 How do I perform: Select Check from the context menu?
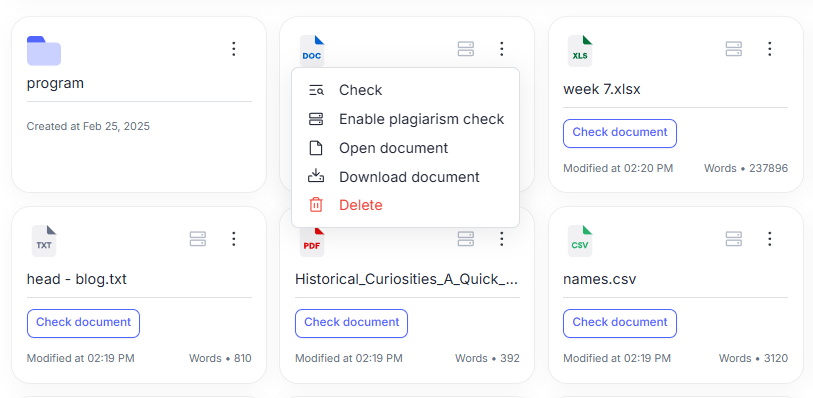405,90
